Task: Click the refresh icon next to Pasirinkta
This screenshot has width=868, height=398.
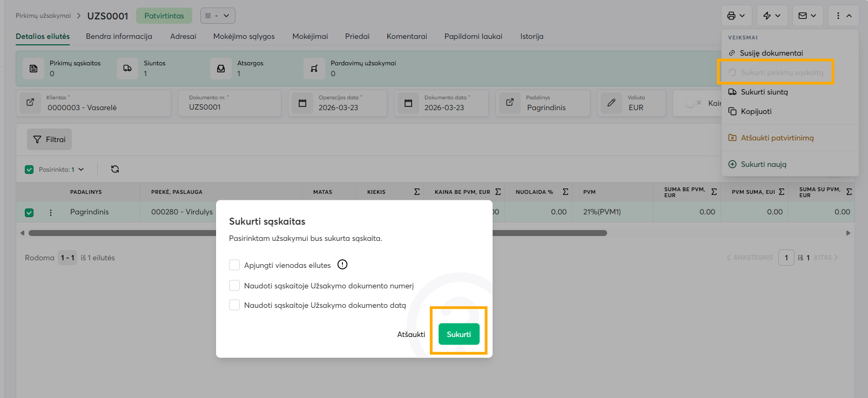Action: [x=115, y=169]
